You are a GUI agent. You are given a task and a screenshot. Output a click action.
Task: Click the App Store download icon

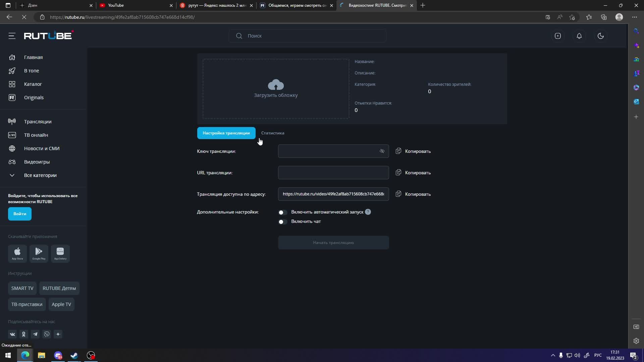[x=17, y=253]
